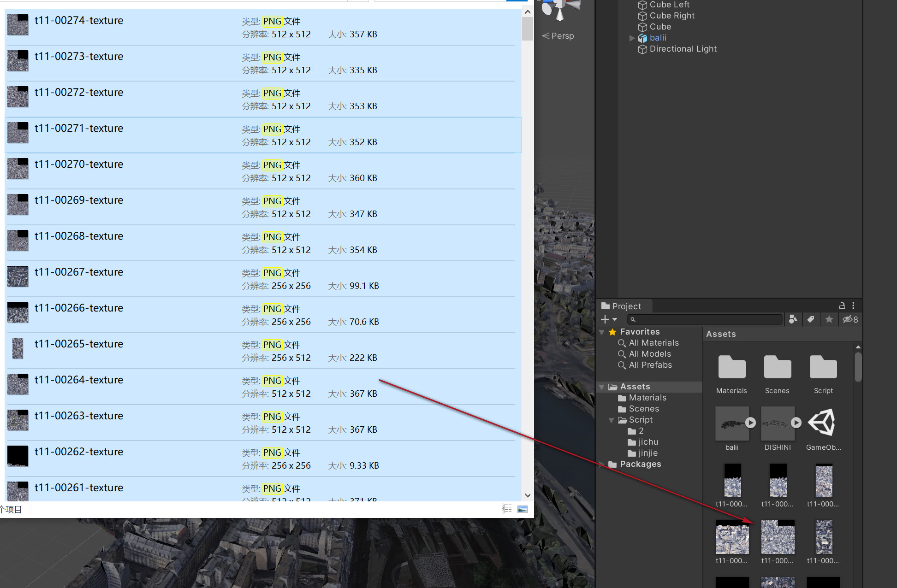
Task: Run the All Prefabs saved search
Action: 650,365
